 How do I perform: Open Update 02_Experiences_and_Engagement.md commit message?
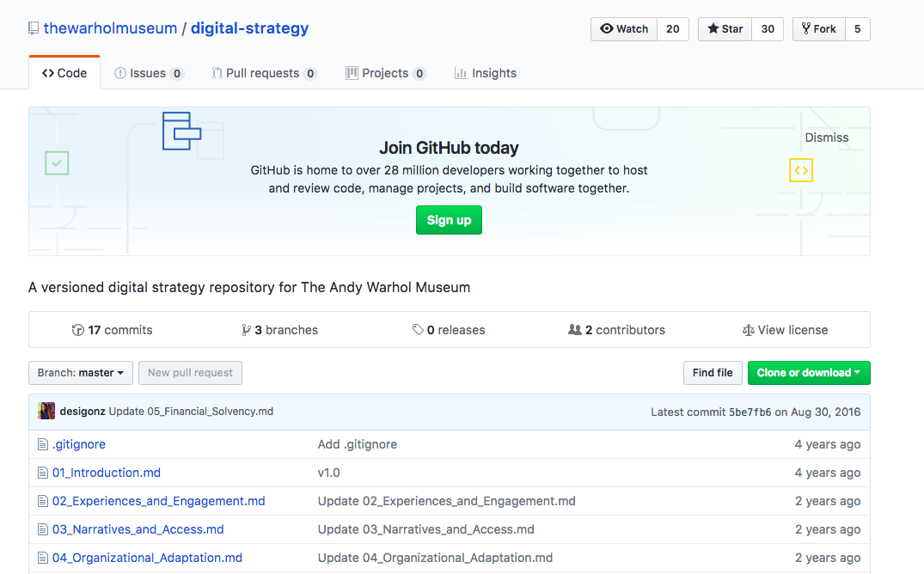coord(447,501)
